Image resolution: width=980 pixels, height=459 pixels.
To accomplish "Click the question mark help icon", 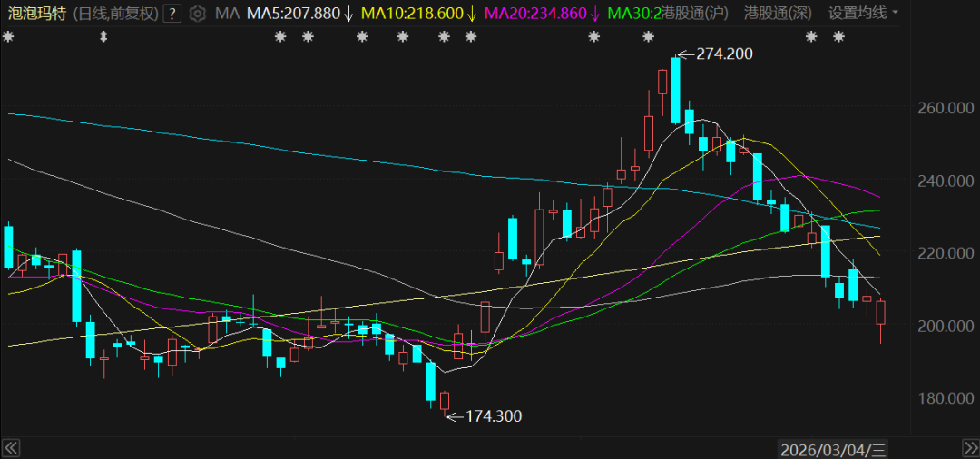I will coord(172,14).
